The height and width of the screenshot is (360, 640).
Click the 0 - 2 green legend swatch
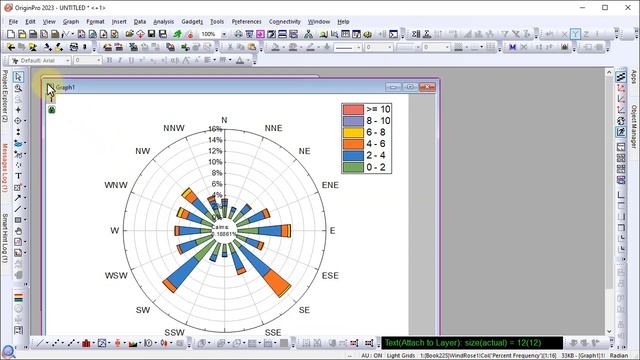[353, 167]
